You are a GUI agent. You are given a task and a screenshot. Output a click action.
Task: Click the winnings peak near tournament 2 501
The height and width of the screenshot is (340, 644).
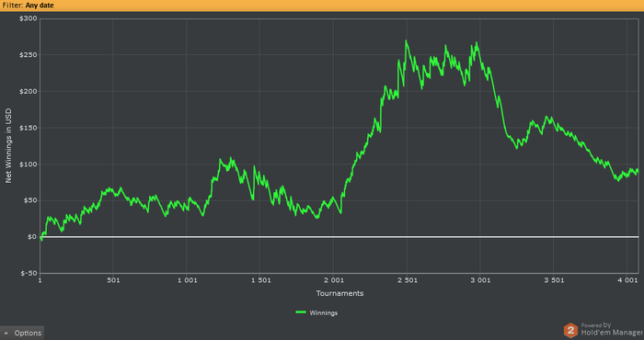pyautogui.click(x=406, y=40)
